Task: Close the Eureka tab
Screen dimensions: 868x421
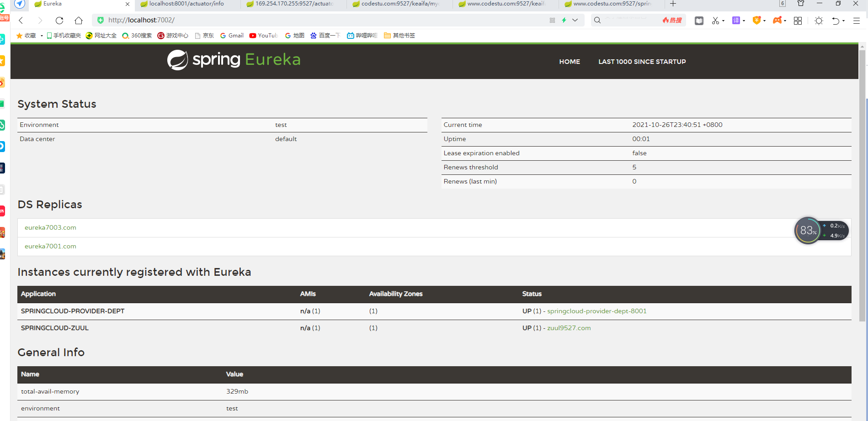Action: pyautogui.click(x=128, y=4)
